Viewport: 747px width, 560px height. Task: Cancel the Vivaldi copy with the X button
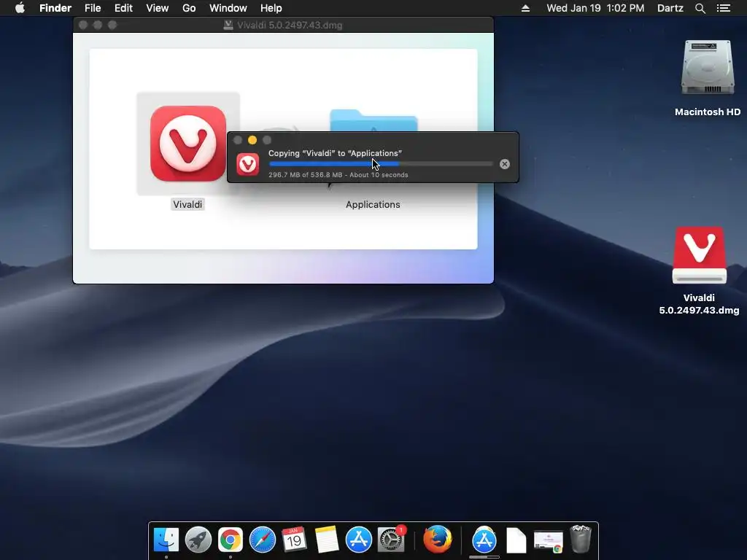pyautogui.click(x=505, y=164)
